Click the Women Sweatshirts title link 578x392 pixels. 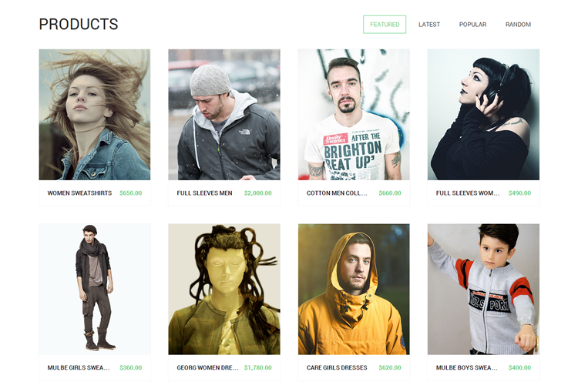coord(79,193)
